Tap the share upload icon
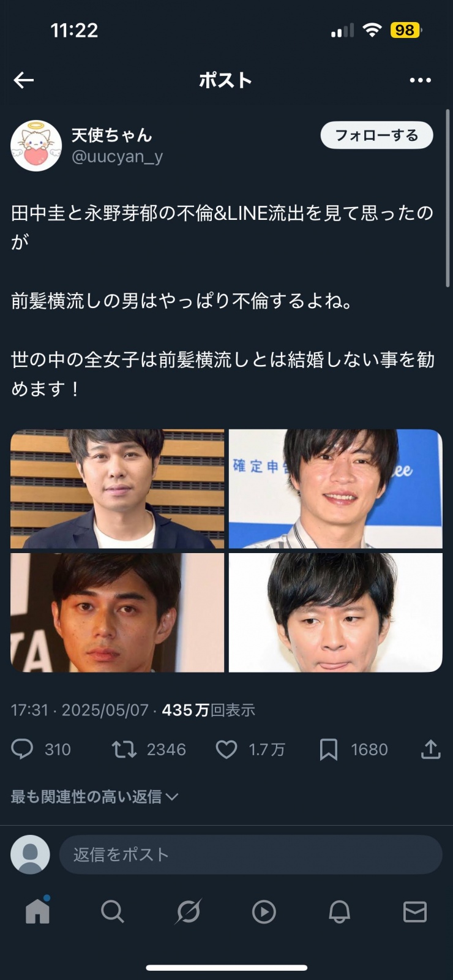453x980 pixels. 431,748
